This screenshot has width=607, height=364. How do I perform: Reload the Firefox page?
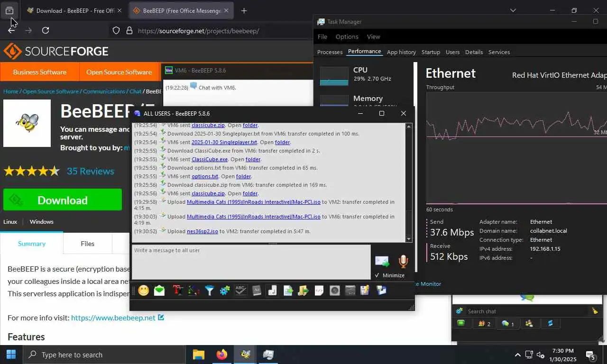point(46,30)
